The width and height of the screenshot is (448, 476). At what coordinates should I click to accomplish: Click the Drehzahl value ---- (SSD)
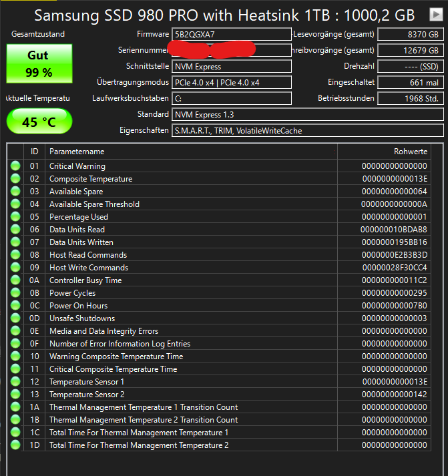point(411,66)
